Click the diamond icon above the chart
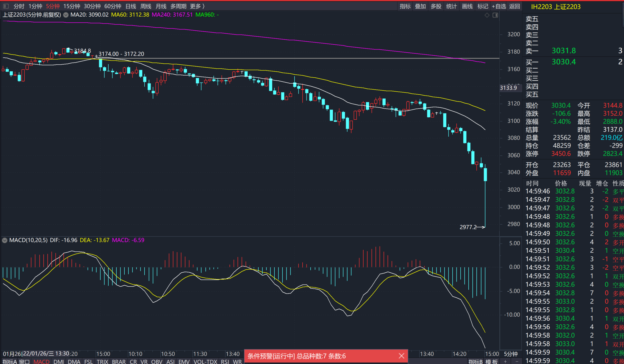 487,15
